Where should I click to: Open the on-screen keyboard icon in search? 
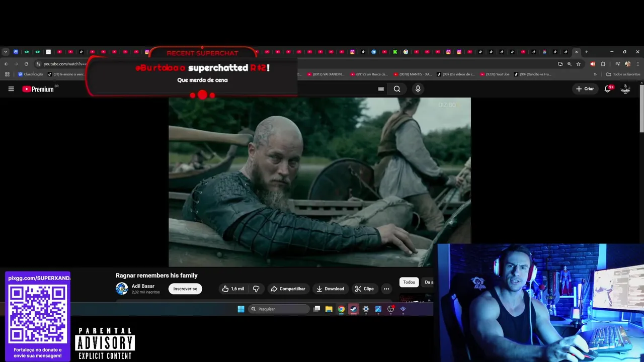click(381, 89)
